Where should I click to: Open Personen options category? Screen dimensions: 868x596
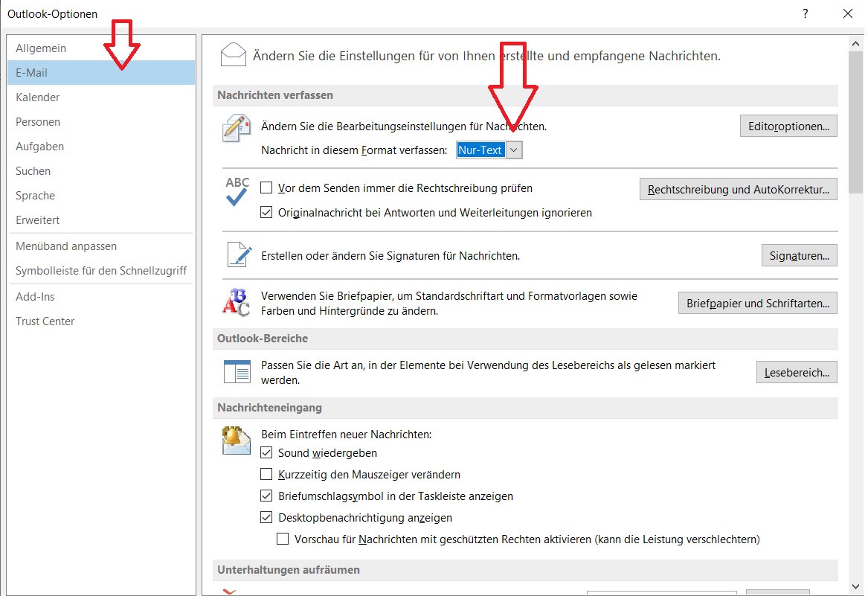[101, 122]
